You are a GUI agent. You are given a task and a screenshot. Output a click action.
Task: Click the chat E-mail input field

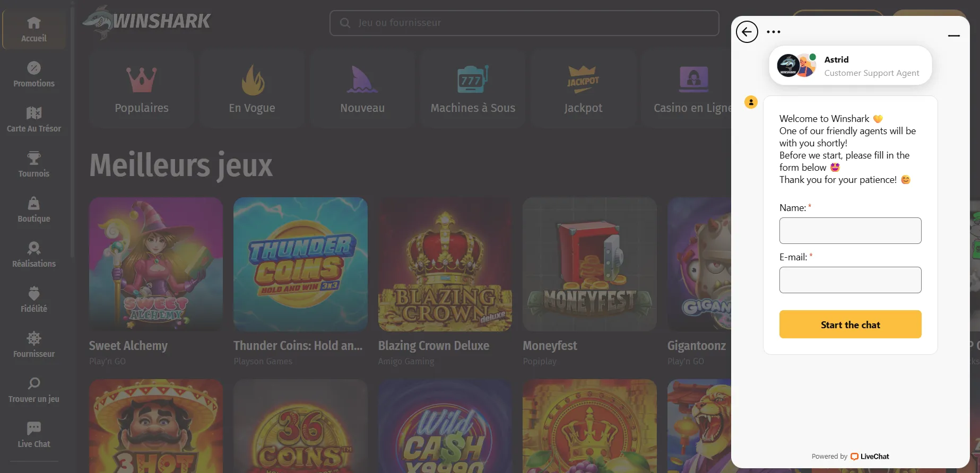pyautogui.click(x=851, y=280)
